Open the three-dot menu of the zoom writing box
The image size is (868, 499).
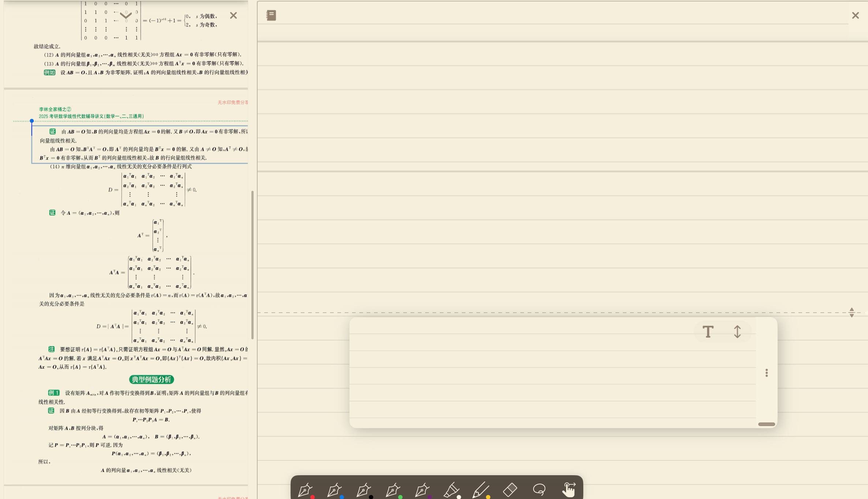click(767, 373)
